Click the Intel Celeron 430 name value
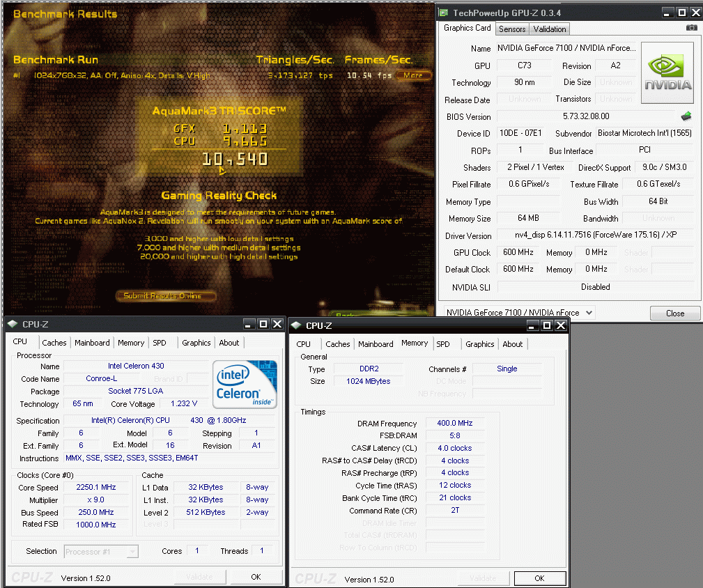 click(136, 366)
